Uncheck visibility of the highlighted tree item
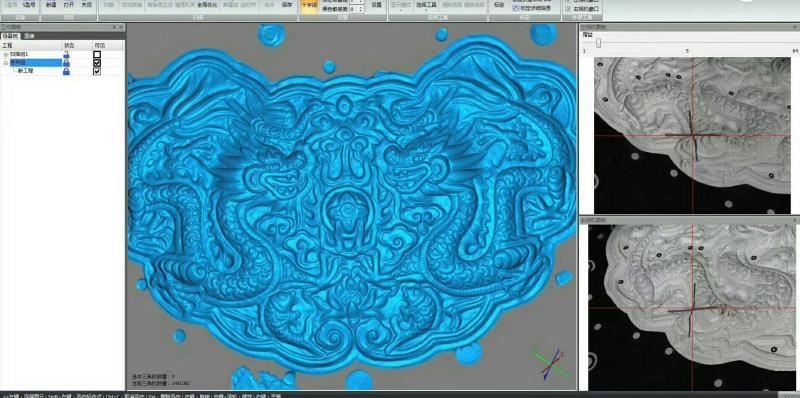This screenshot has height=398, width=800. click(x=97, y=63)
